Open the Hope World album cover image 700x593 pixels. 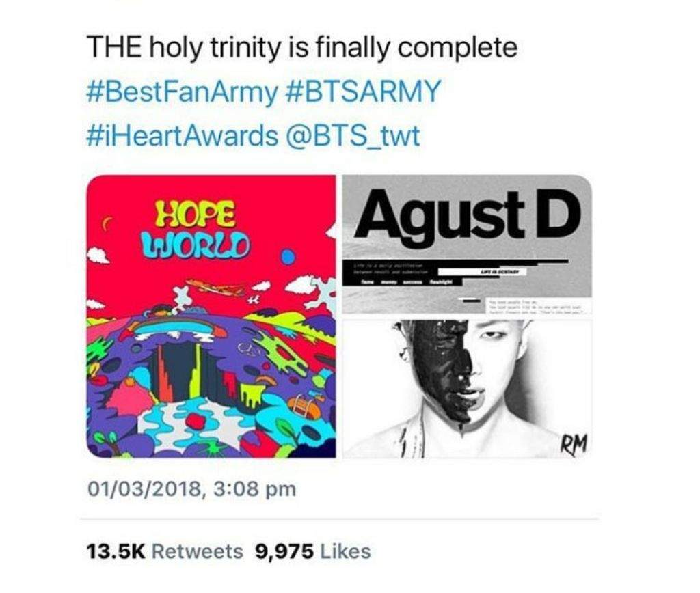[211, 316]
